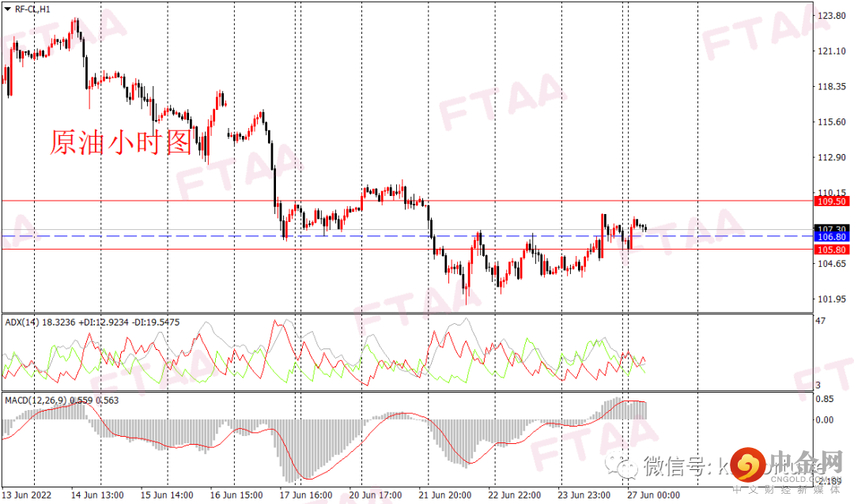Click the 121.10 price axis value
Image resolution: width=854 pixels, height=504 pixels.
[x=832, y=51]
